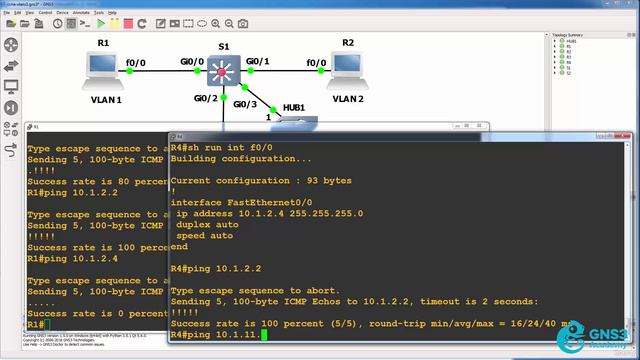Open console to all devices icon

85,24
